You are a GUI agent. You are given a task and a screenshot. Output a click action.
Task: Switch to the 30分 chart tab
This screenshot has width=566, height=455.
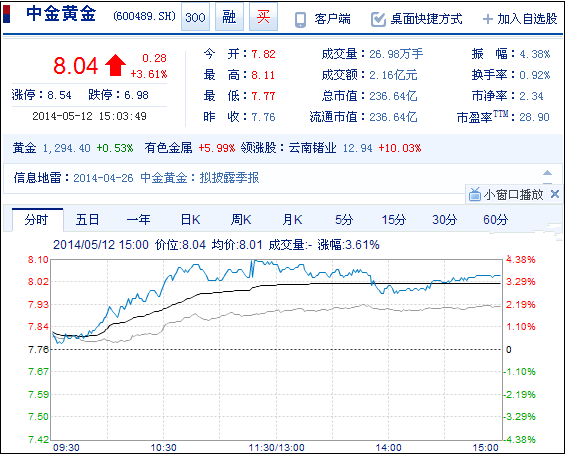point(445,220)
